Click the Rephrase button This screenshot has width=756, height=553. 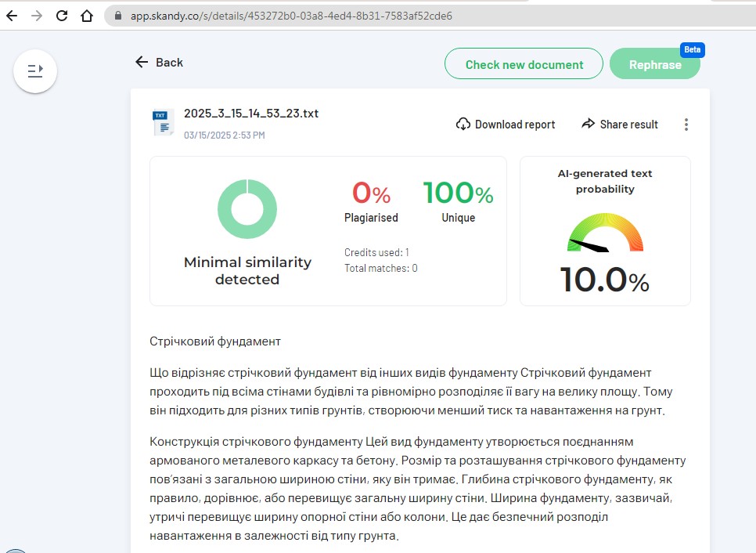click(x=655, y=65)
